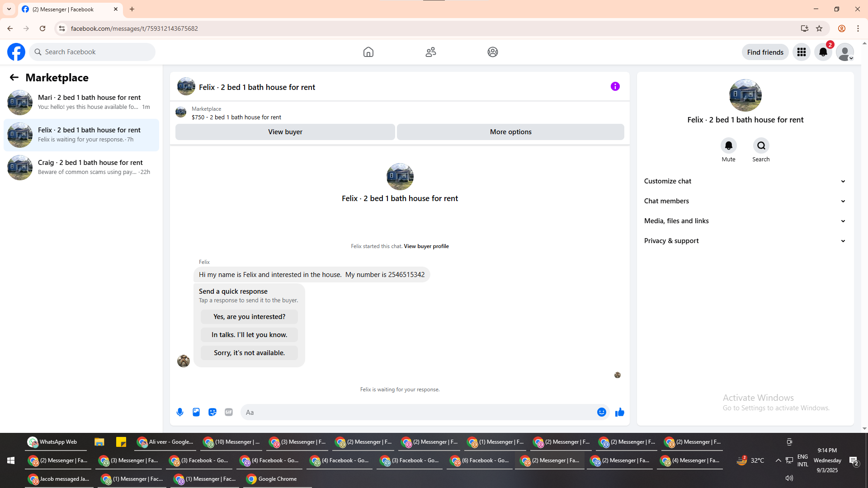This screenshot has width=868, height=488.
Task: Open conversation information purple icon
Action: click(x=615, y=86)
